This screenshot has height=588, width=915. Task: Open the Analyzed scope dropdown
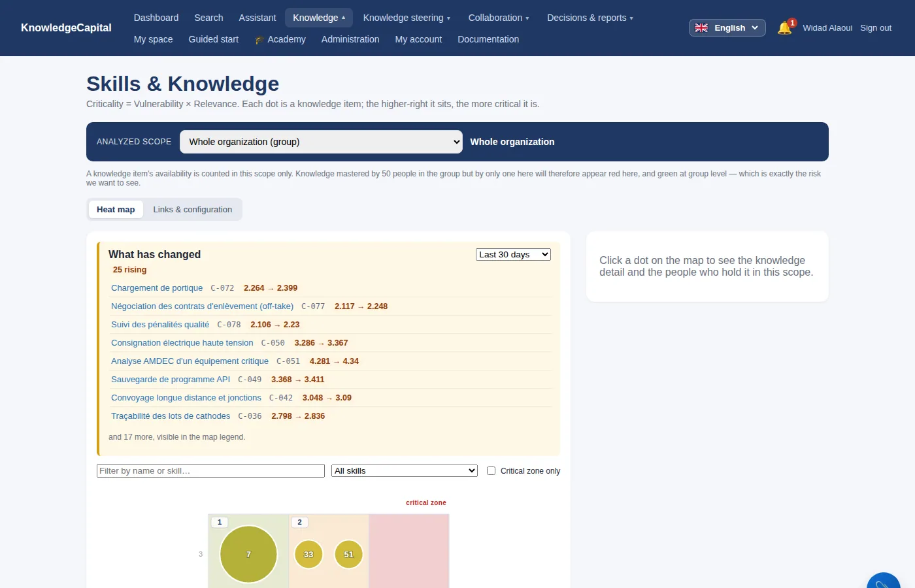pyautogui.click(x=321, y=142)
